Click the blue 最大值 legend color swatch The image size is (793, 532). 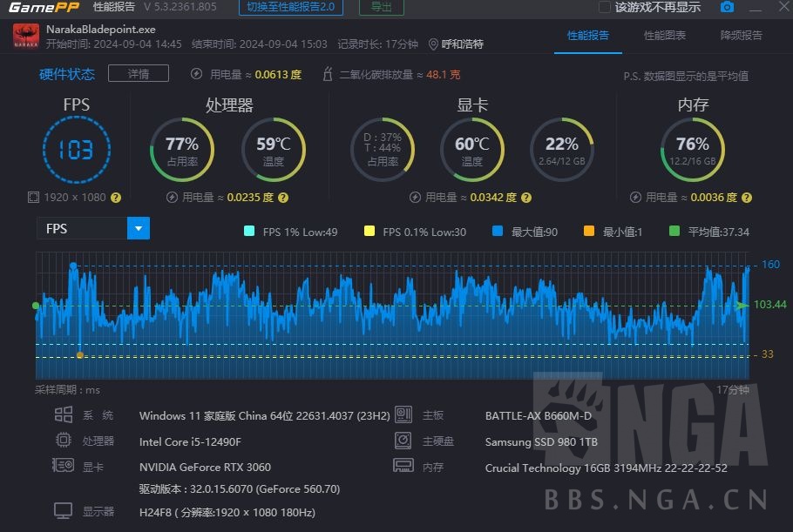click(x=498, y=232)
